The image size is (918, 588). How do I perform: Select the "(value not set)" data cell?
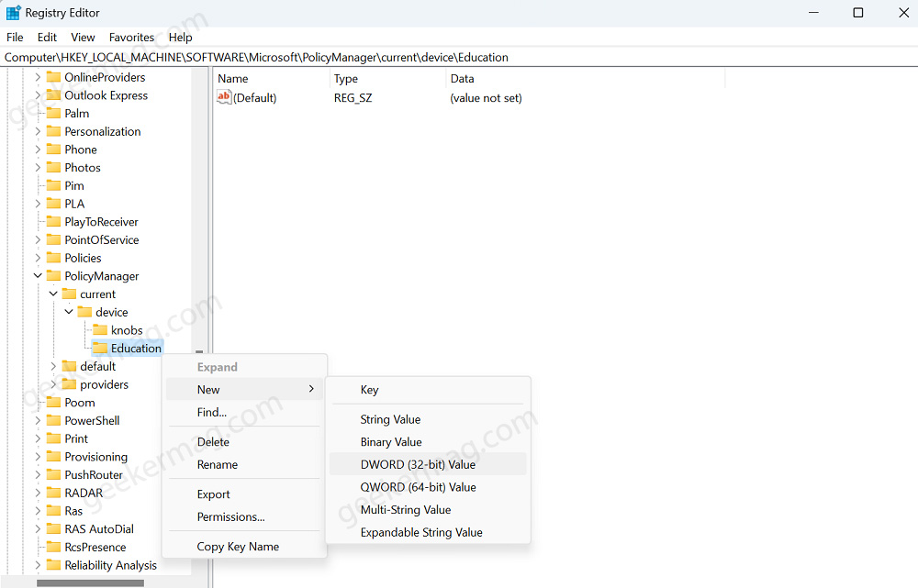[x=486, y=98]
